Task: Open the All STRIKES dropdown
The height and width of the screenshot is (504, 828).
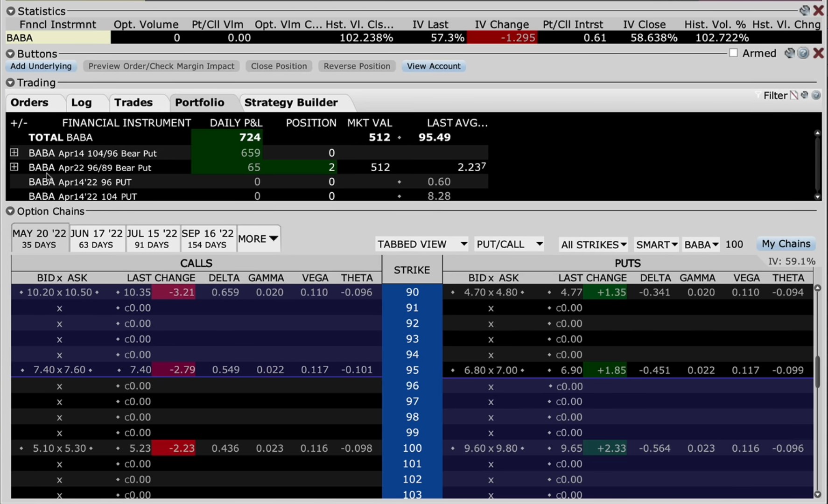Action: click(594, 245)
